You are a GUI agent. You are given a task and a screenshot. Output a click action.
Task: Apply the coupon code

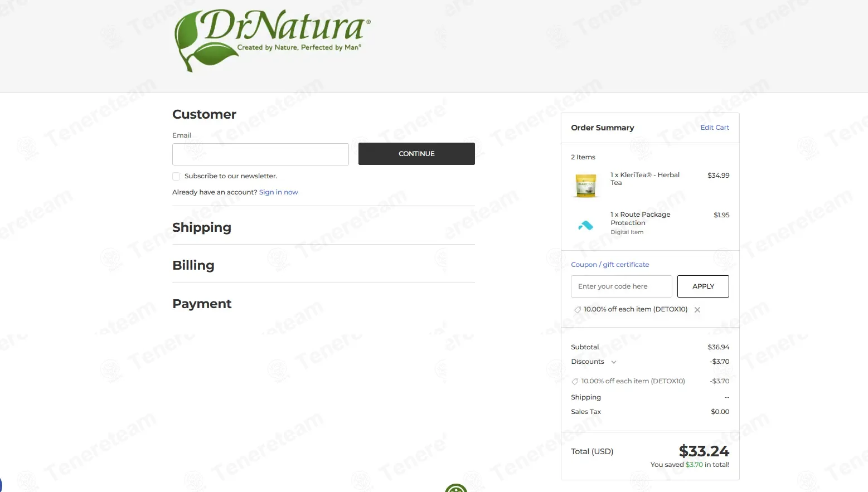click(x=703, y=286)
